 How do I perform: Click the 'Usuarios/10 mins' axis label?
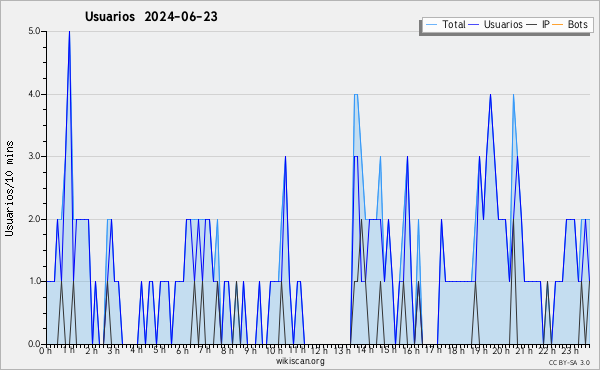coord(9,188)
